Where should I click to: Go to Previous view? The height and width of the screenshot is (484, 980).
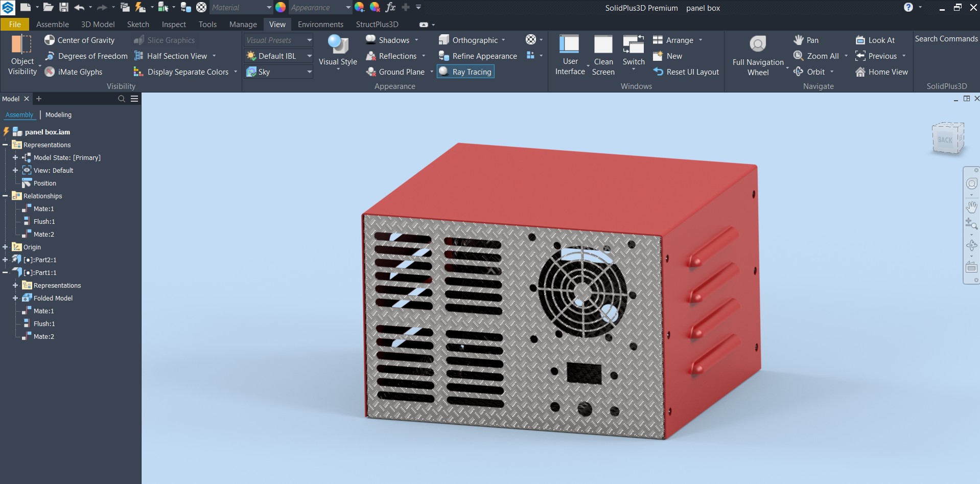(x=876, y=56)
